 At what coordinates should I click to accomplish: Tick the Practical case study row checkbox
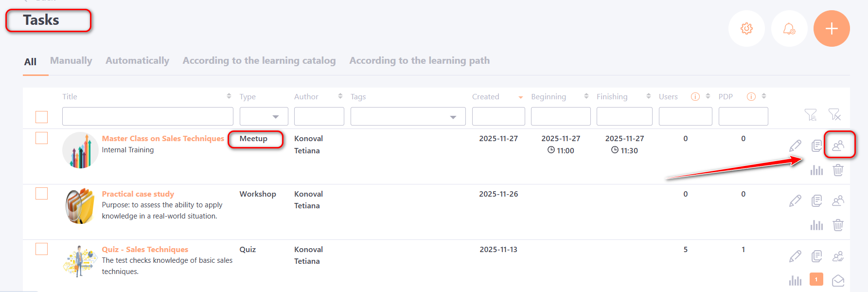coord(42,194)
